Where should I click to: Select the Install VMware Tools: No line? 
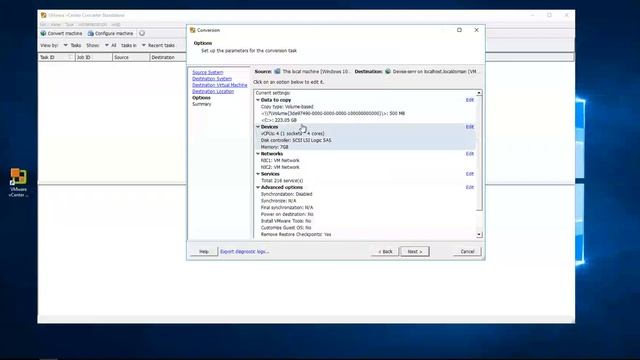[286, 221]
